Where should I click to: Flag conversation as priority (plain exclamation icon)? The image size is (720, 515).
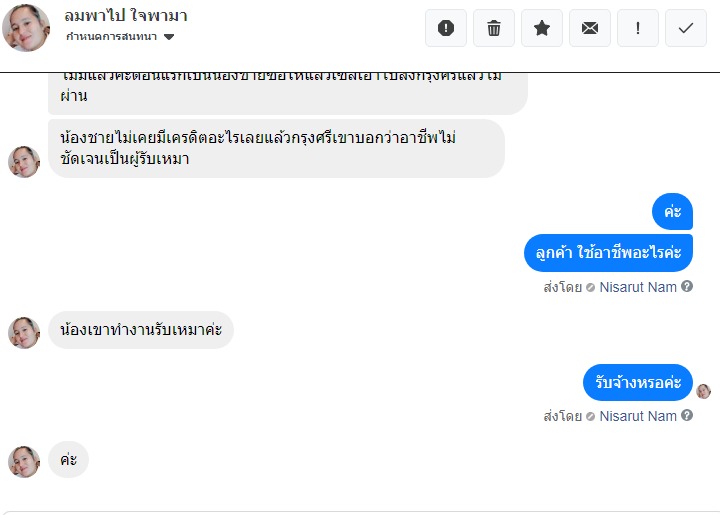tap(638, 28)
